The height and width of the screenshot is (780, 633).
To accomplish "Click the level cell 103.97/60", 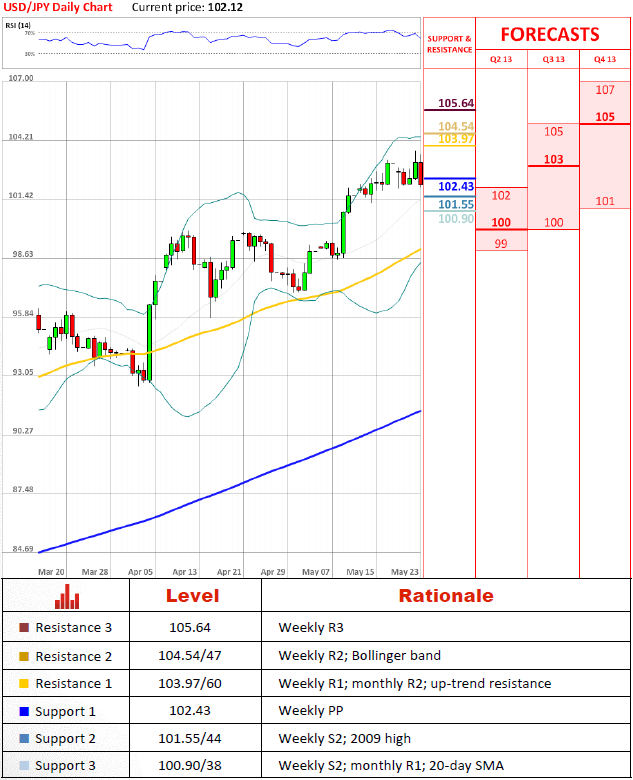I will point(190,683).
